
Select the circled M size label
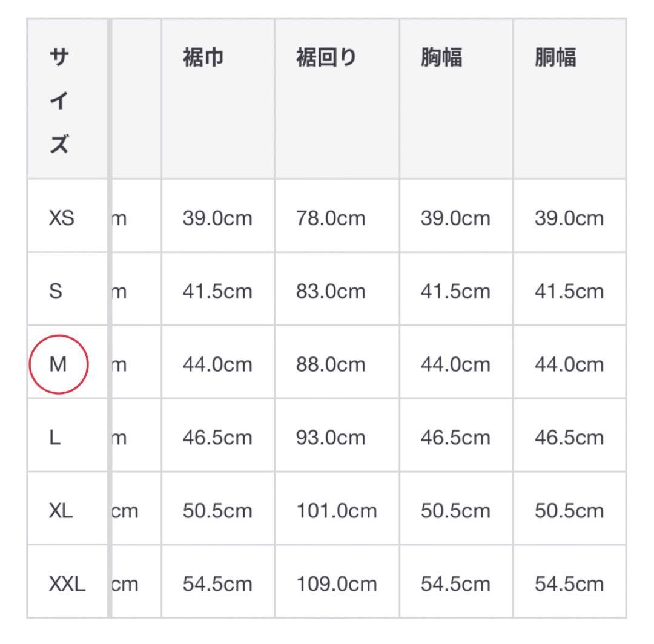click(x=58, y=364)
